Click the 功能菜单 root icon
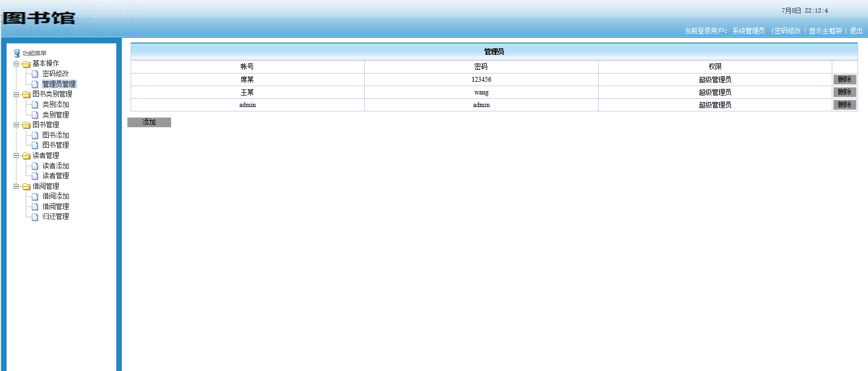The height and width of the screenshot is (371, 868). click(17, 53)
